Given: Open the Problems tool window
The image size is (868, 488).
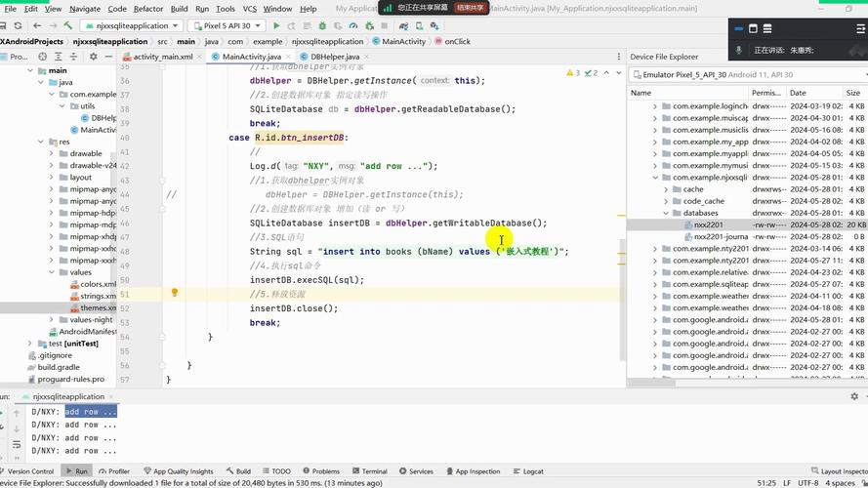Looking at the screenshot, I should click(x=321, y=471).
